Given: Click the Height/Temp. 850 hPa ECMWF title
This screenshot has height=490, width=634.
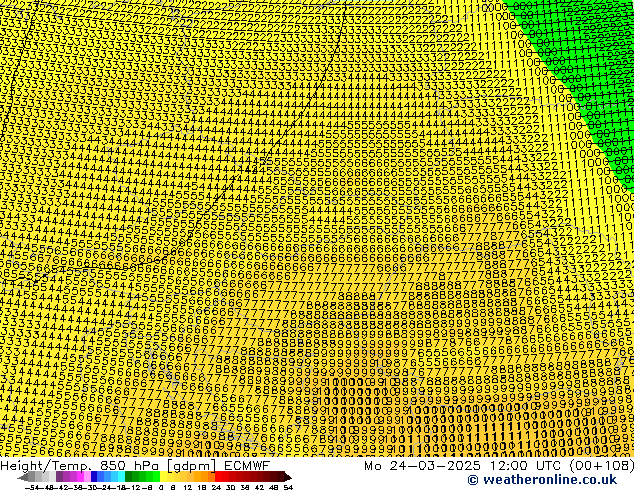Looking at the screenshot, I should [x=135, y=465].
